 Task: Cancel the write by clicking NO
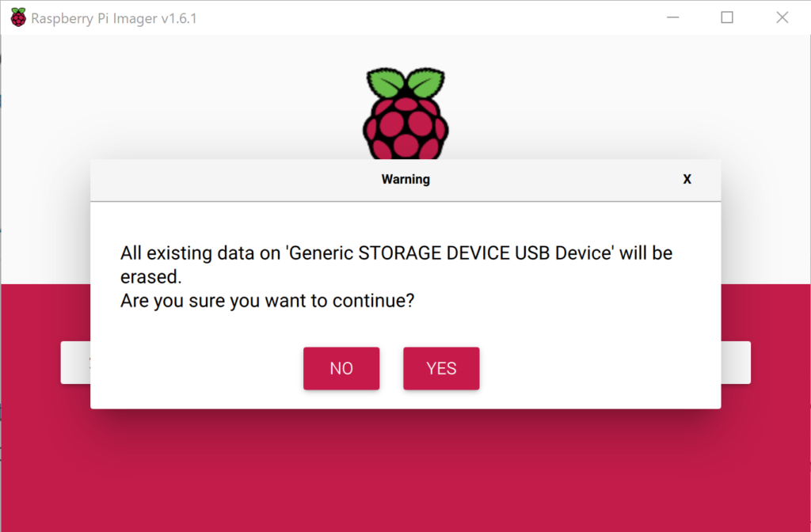pyautogui.click(x=341, y=368)
